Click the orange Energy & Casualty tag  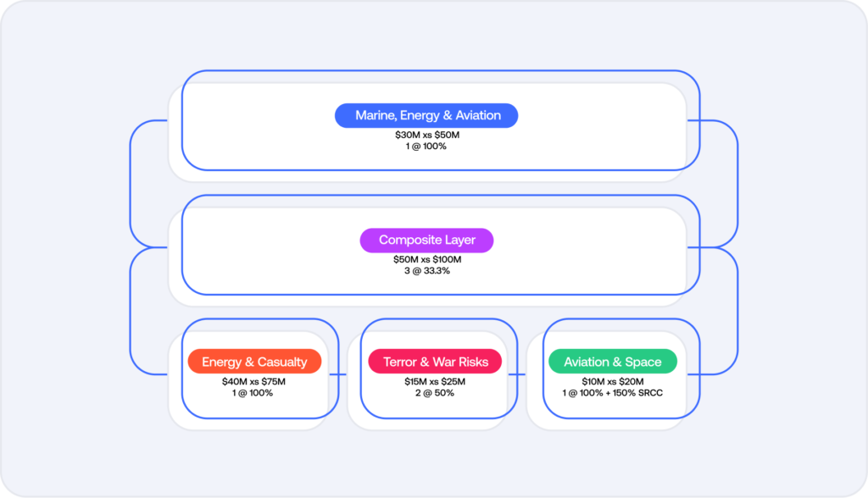pos(254,362)
